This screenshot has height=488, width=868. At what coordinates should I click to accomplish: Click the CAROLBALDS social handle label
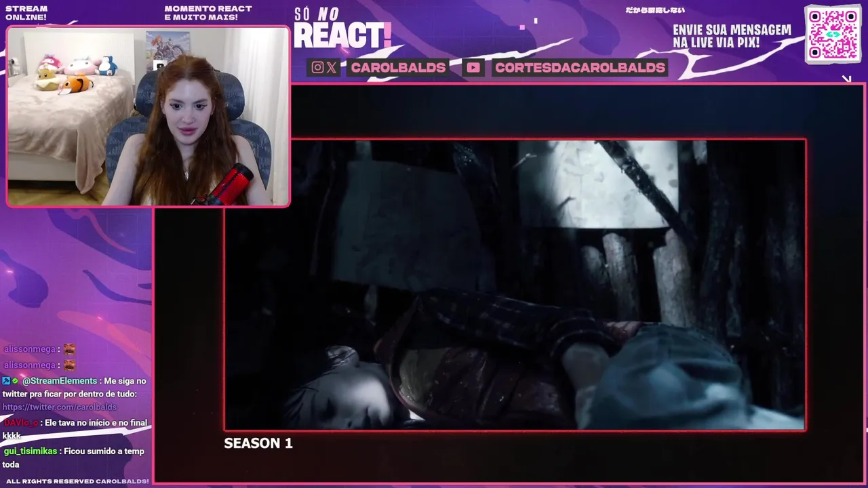398,67
